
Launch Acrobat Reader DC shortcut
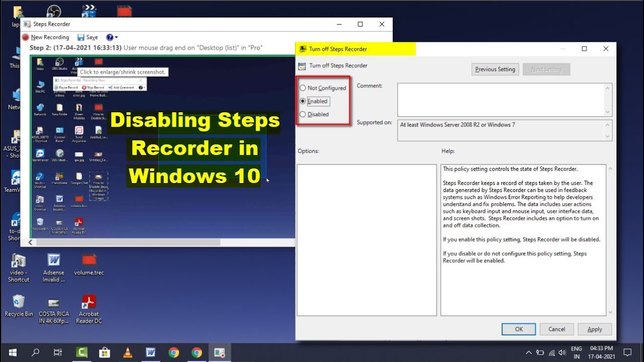[89, 309]
